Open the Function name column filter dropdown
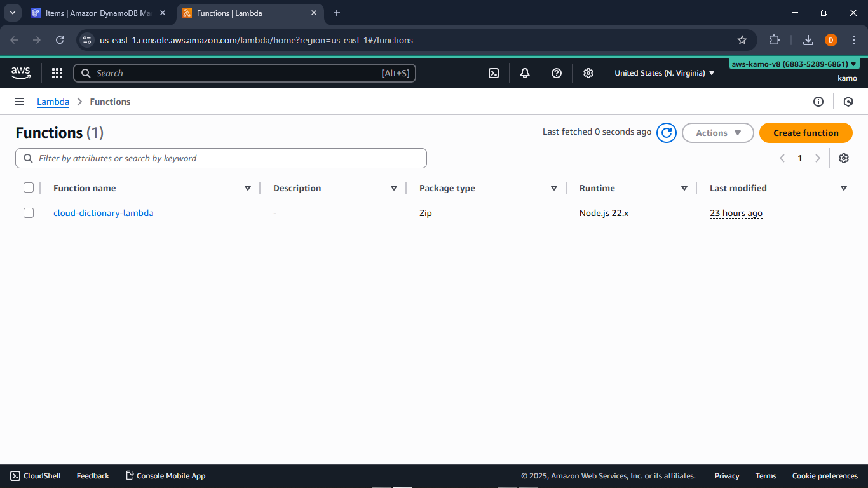Viewport: 868px width, 488px height. [248, 187]
